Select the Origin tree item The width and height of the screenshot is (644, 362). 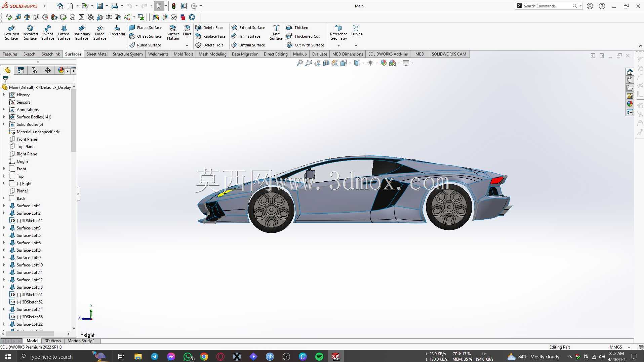pyautogui.click(x=18, y=161)
